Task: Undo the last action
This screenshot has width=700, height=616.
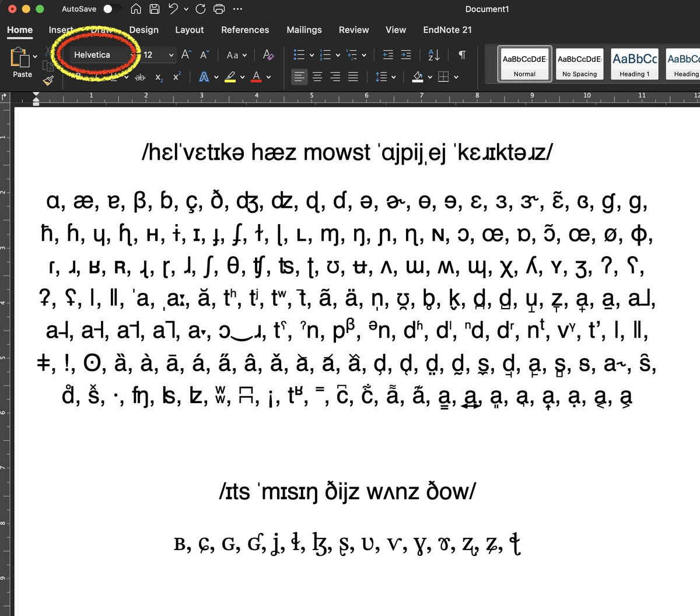Action: point(173,9)
